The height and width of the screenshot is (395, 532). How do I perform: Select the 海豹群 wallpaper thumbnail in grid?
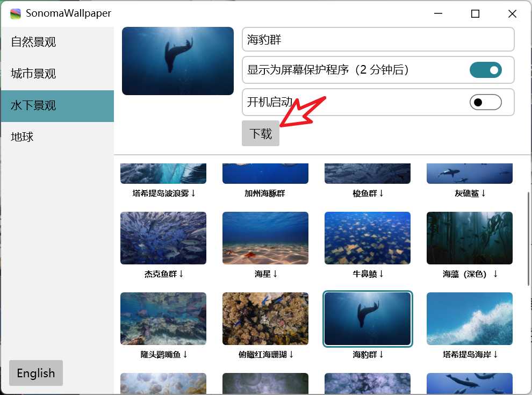(368, 319)
